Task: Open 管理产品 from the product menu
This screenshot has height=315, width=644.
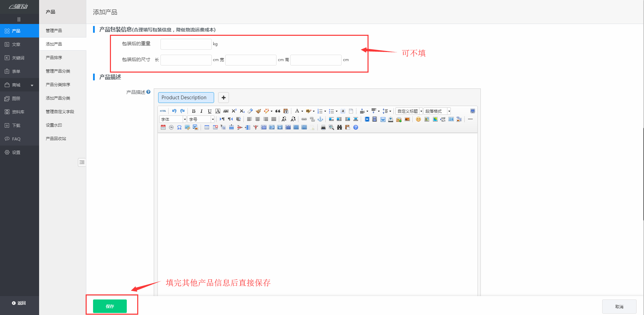Action: (x=54, y=30)
